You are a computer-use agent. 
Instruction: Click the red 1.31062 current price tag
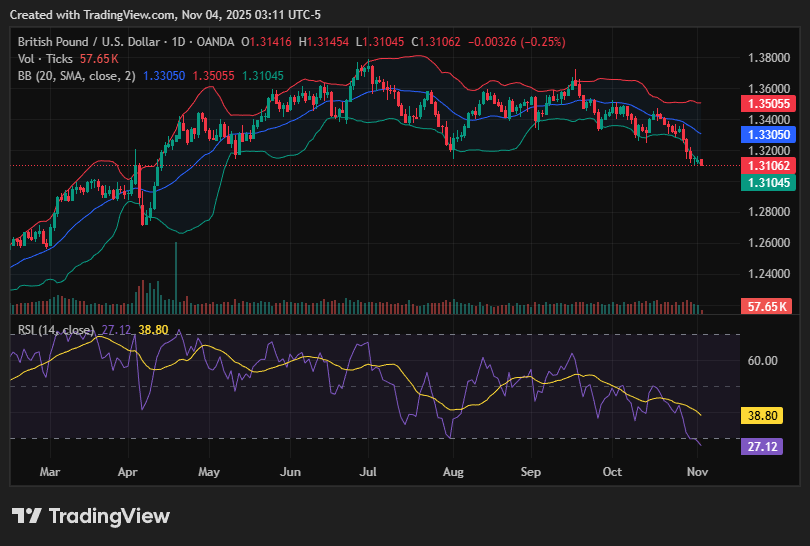click(766, 165)
